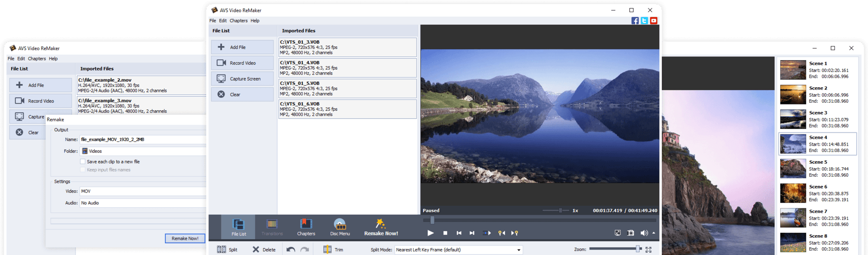Stop video playback
Screen dimensions: 868x255
[445, 233]
